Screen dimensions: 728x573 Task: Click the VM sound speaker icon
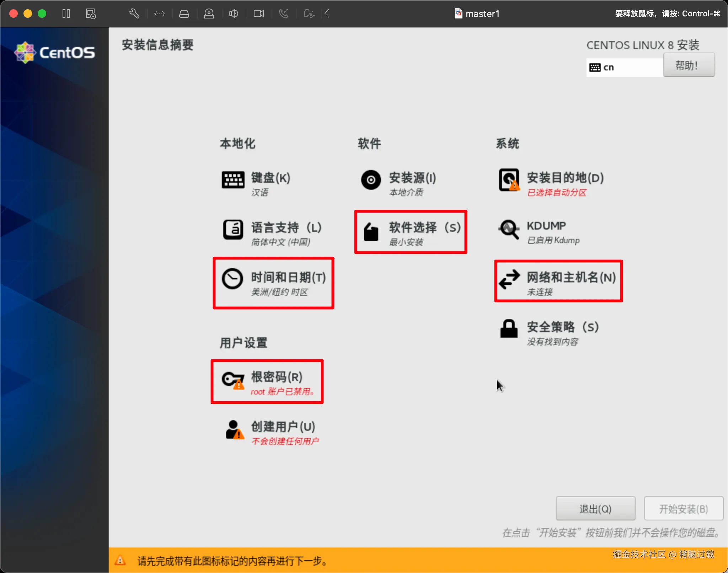[233, 14]
